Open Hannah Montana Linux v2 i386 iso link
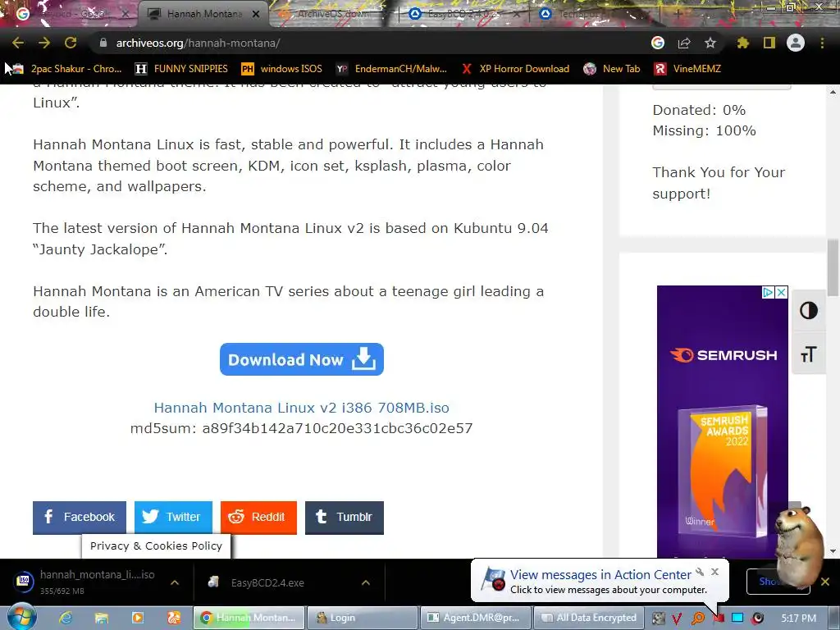This screenshot has height=630, width=840. click(x=302, y=408)
